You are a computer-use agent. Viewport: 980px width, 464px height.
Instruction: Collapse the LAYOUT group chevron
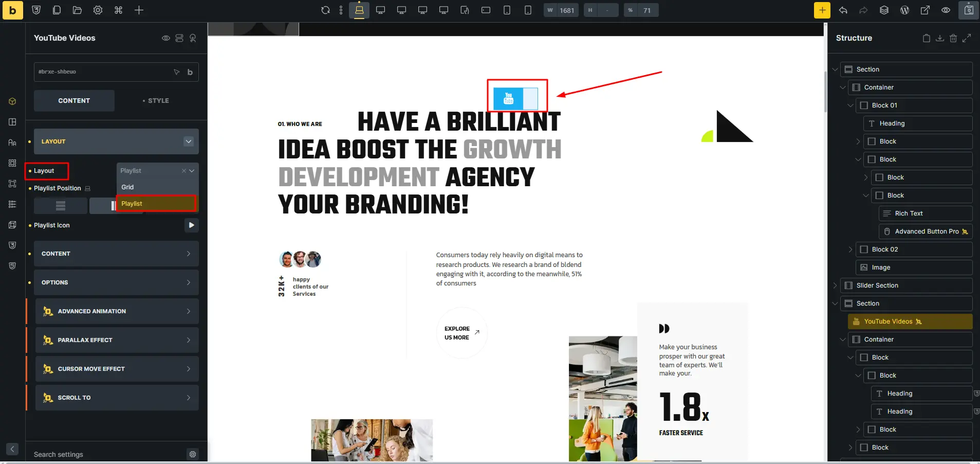click(189, 141)
